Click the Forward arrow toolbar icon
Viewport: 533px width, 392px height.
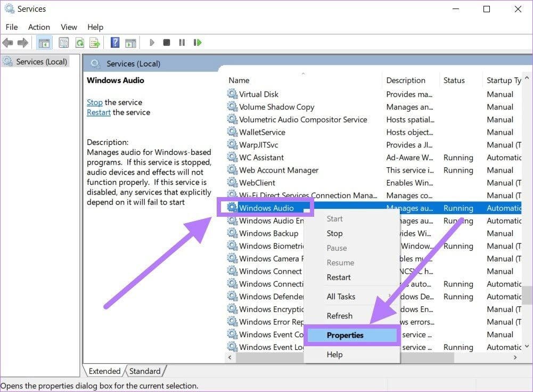coord(22,43)
